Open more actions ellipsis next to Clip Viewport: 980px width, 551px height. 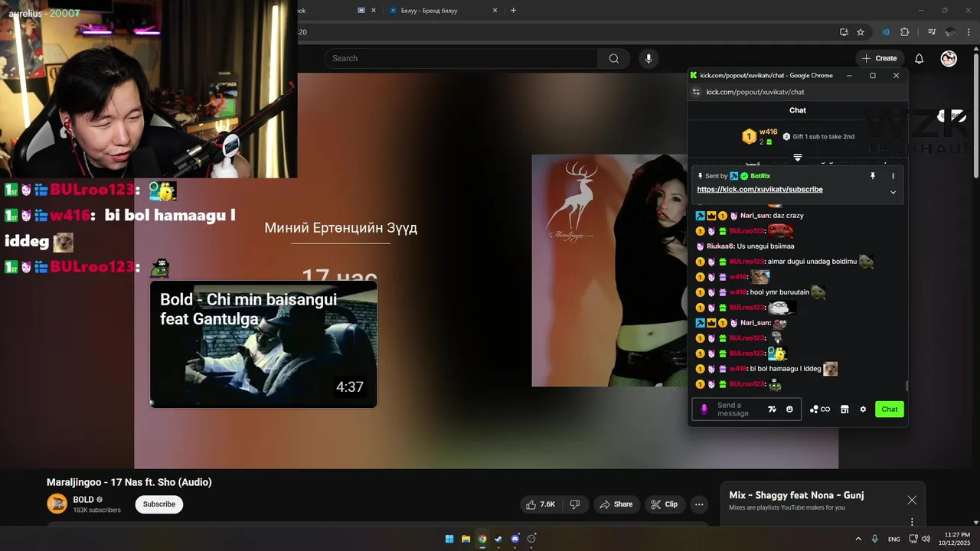point(699,504)
